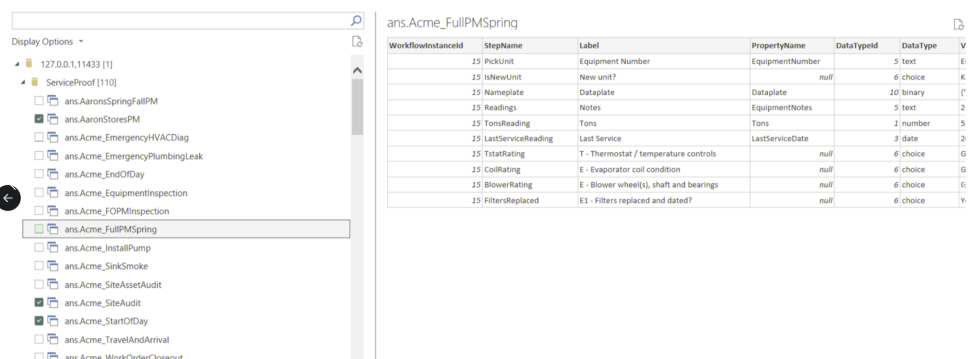
Task: Click the 'IsNewUnit' cell
Action: coord(530,77)
